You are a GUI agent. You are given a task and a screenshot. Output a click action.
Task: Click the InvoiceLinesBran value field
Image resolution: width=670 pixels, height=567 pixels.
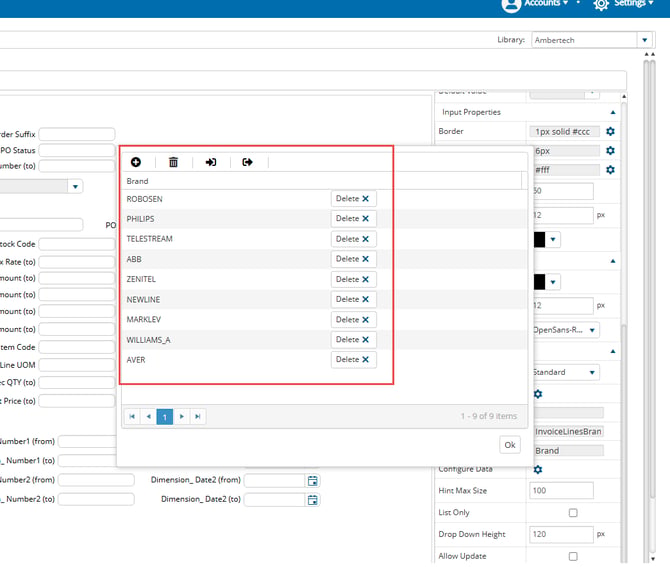569,432
